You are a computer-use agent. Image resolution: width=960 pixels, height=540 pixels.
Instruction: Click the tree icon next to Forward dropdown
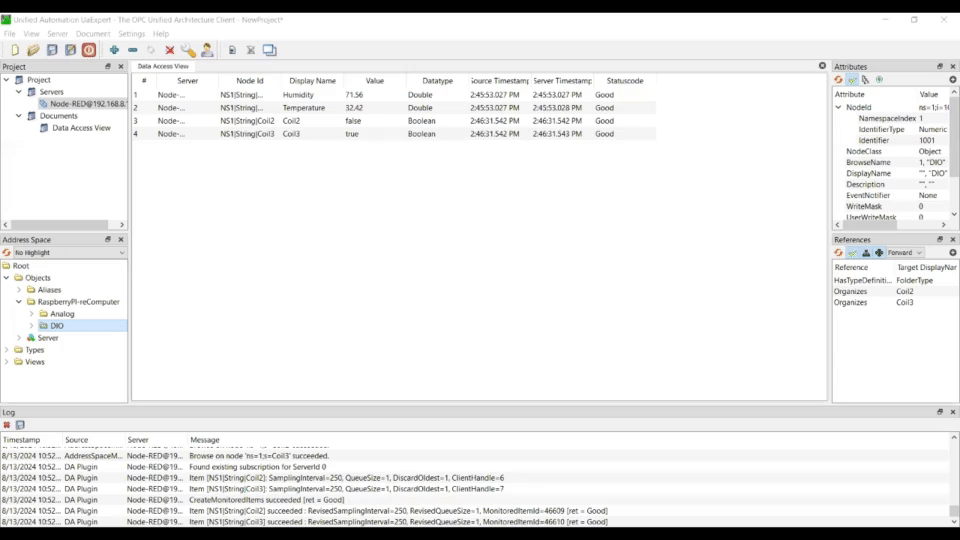point(879,253)
